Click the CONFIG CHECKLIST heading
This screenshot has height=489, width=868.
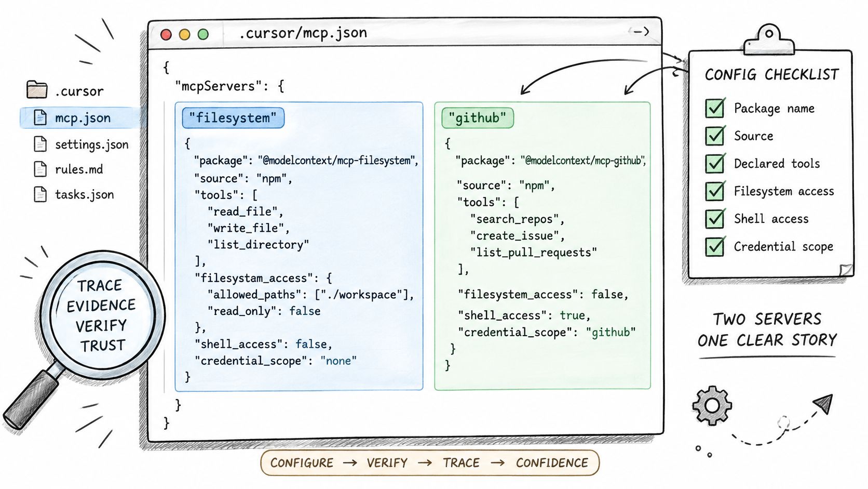coord(771,75)
